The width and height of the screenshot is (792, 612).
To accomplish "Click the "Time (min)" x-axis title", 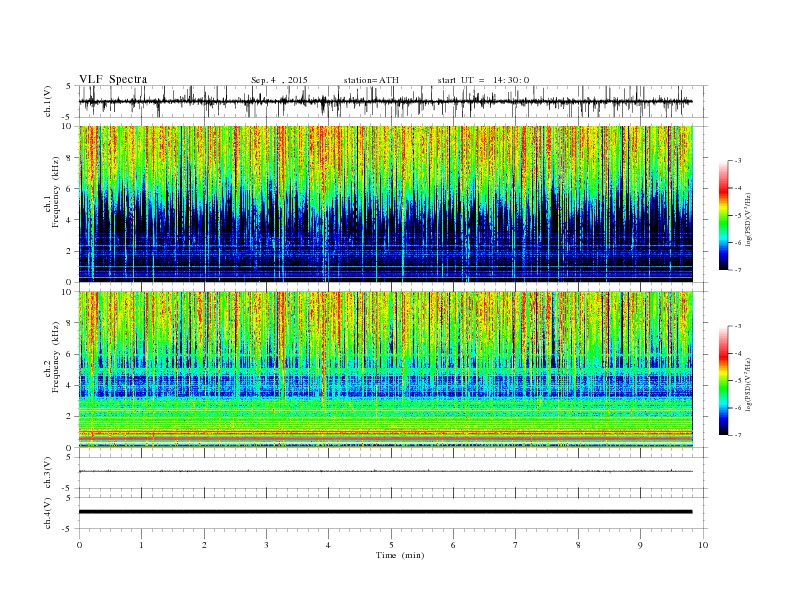I will pyautogui.click(x=400, y=555).
